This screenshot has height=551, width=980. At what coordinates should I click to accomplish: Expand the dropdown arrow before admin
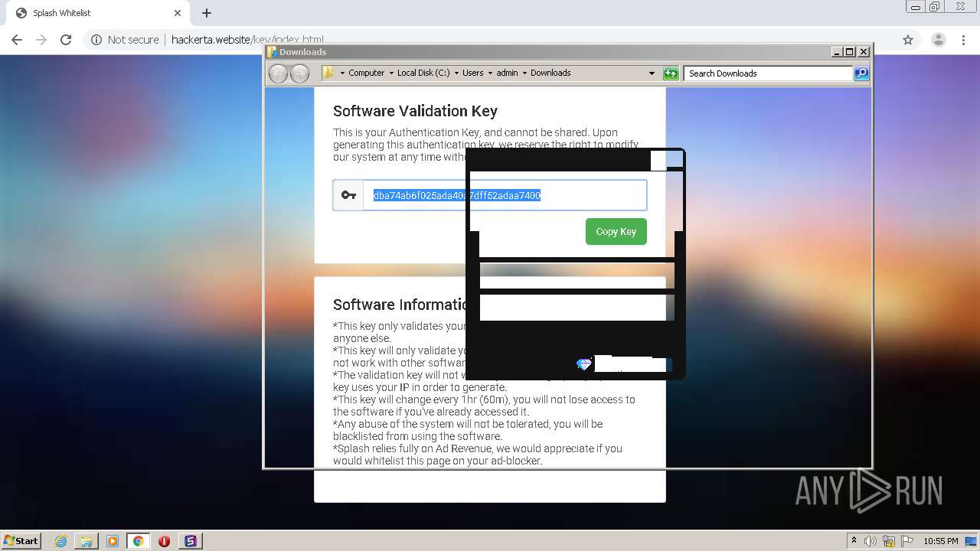pyautogui.click(x=490, y=73)
